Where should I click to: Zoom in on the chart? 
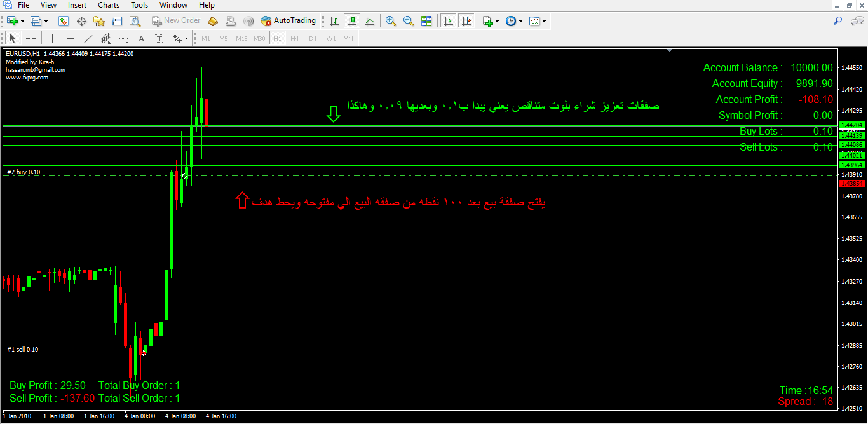[391, 21]
